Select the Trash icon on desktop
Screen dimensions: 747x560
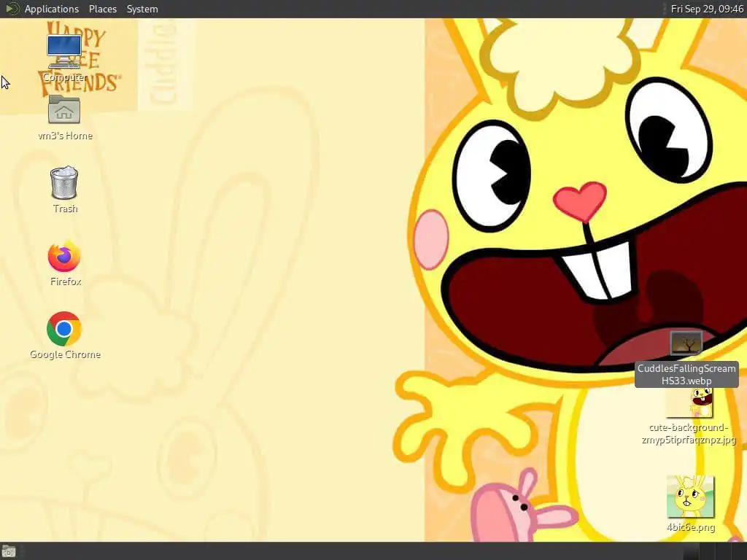click(x=64, y=182)
